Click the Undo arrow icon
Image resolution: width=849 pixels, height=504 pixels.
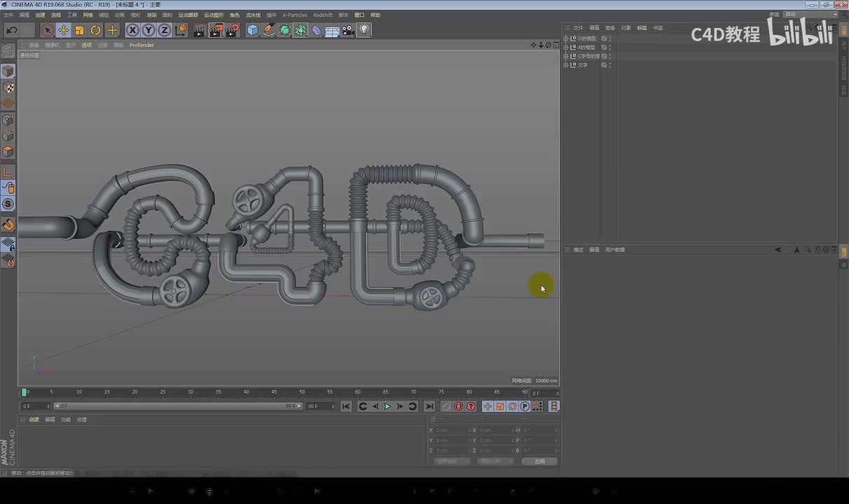click(x=12, y=30)
